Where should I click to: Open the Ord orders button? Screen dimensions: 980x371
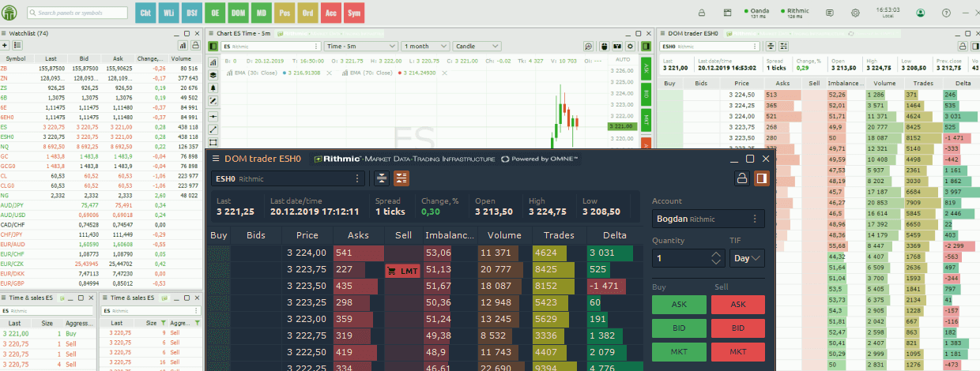pos(307,13)
